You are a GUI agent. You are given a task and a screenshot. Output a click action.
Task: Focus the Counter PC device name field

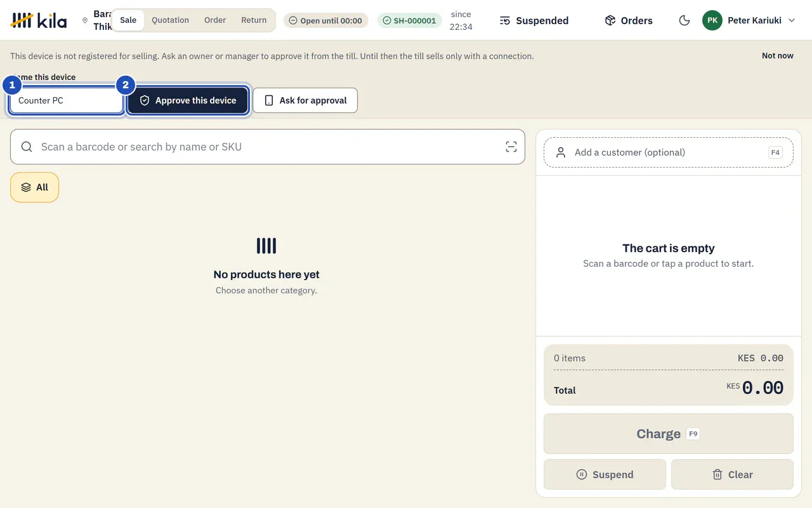point(67,100)
